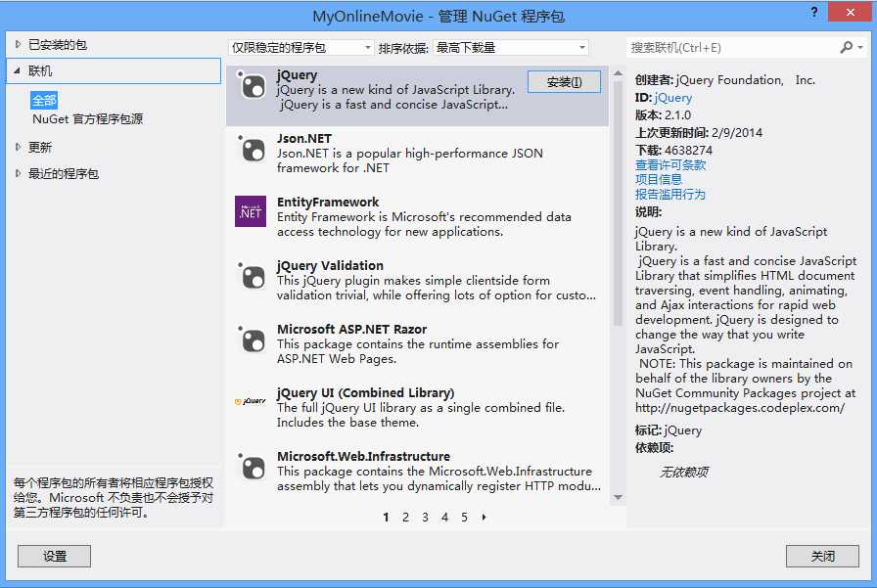Screen dimensions: 877x588
Task: Select the Microsoft ASP.NET Razor package title
Action: coord(351,329)
